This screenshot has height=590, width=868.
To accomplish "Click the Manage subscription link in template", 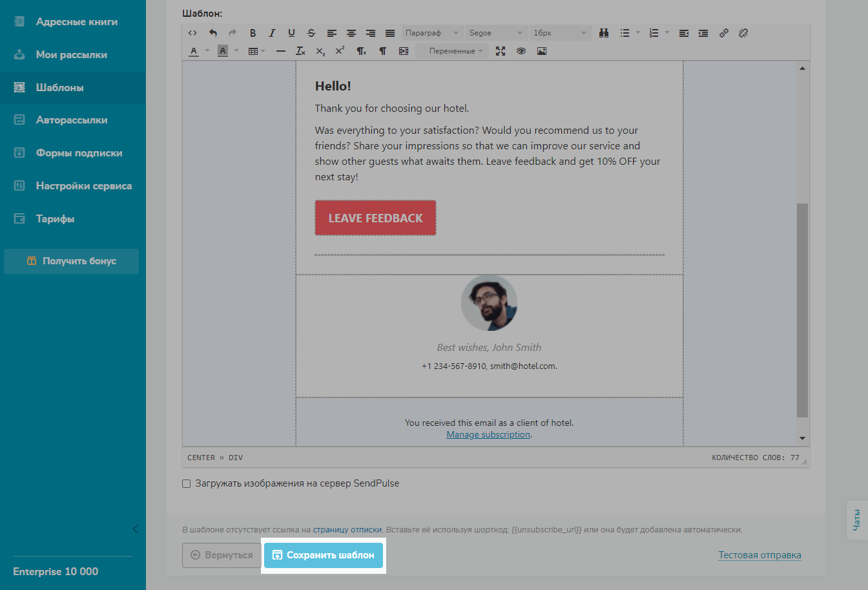I will click(488, 435).
